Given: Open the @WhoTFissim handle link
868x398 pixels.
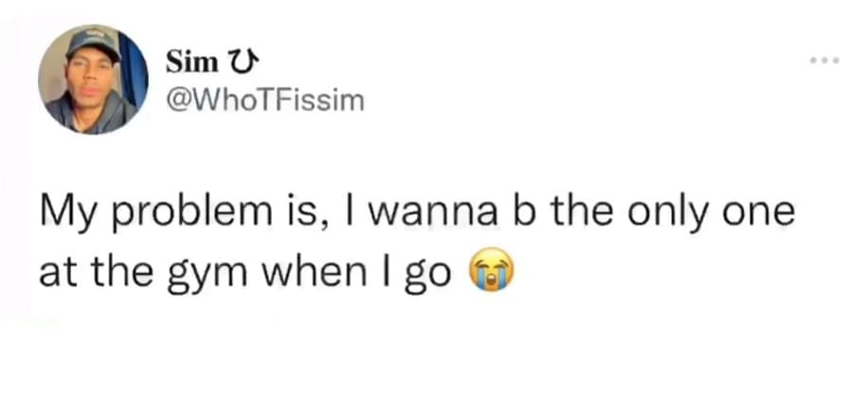Looking at the screenshot, I should (x=264, y=99).
